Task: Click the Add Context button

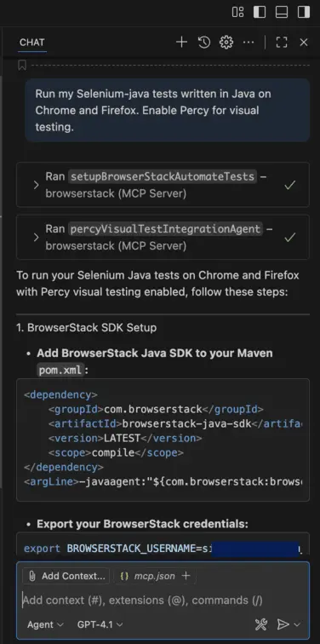Action: (66, 576)
